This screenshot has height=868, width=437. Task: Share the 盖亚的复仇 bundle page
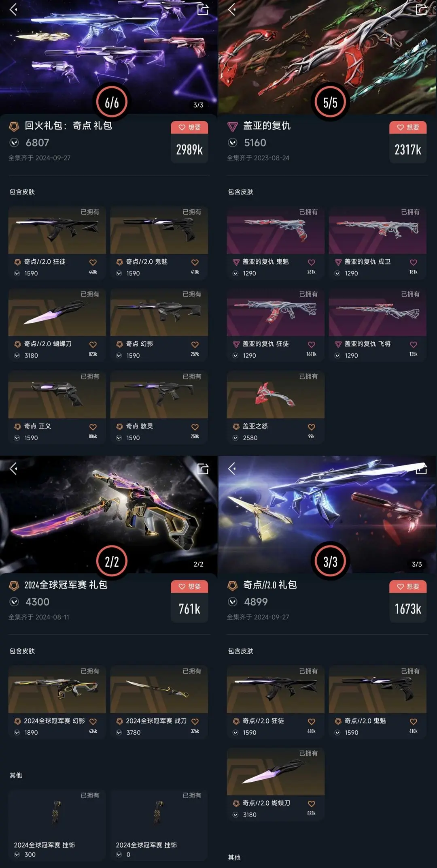[421, 9]
